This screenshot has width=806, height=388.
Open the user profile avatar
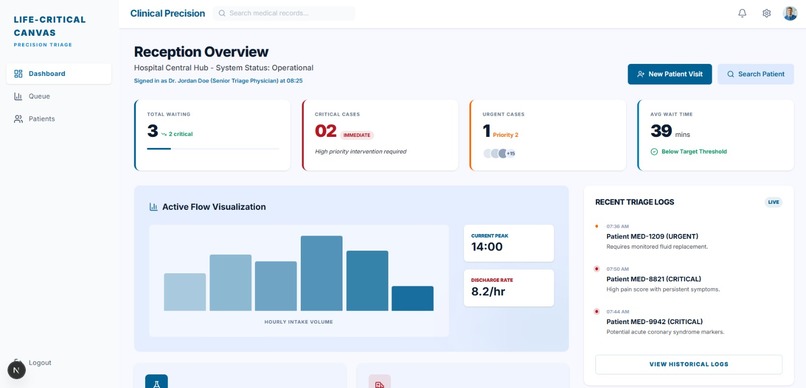[x=790, y=13]
